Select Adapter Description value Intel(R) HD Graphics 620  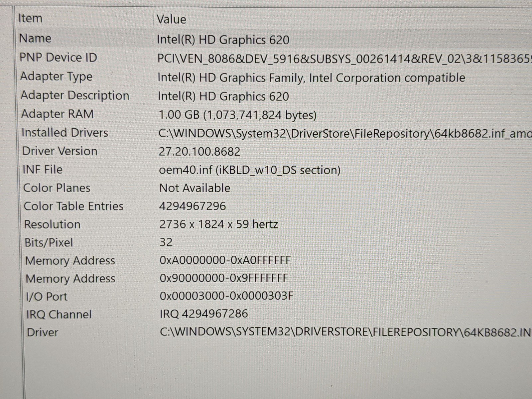click(x=223, y=96)
